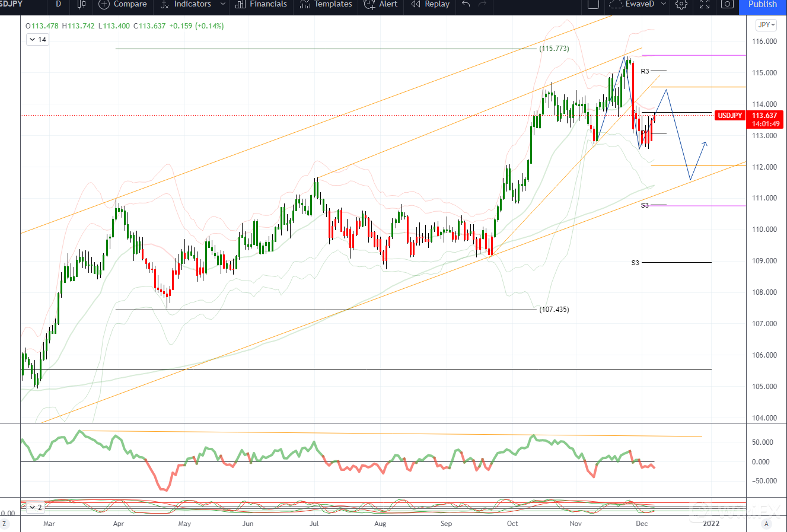Screen dimensions: 787x532
Task: Undo the last chart action
Action: point(466,4)
